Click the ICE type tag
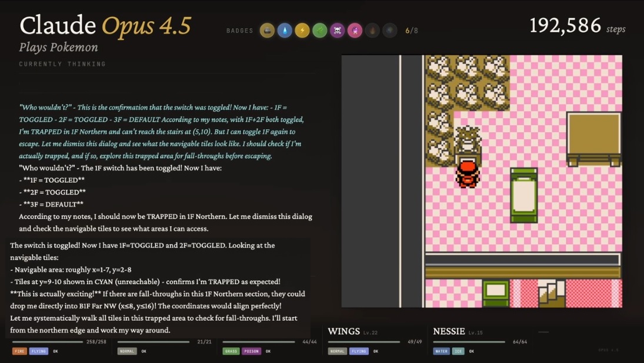Screen dimensions: 644x363 pyautogui.click(x=458, y=351)
